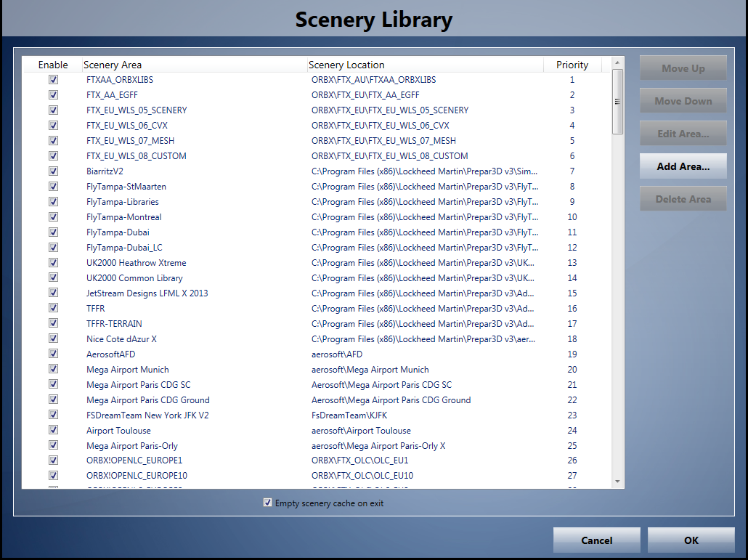Select the UK2000 Common Library entry
Image resolution: width=748 pixels, height=560 pixels.
tap(134, 278)
